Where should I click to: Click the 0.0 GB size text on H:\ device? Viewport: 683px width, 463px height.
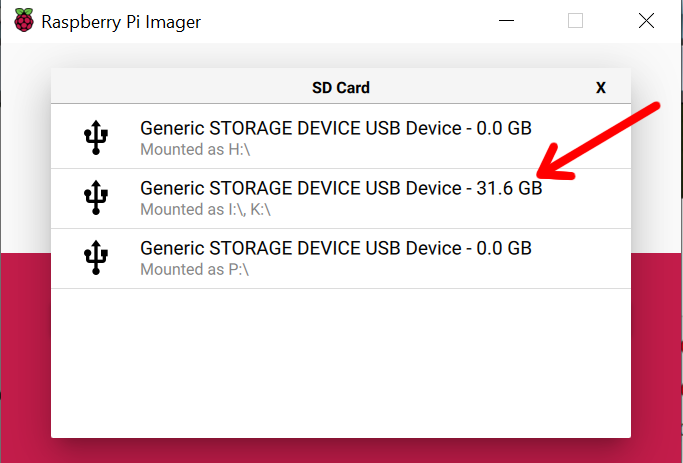click(x=504, y=128)
